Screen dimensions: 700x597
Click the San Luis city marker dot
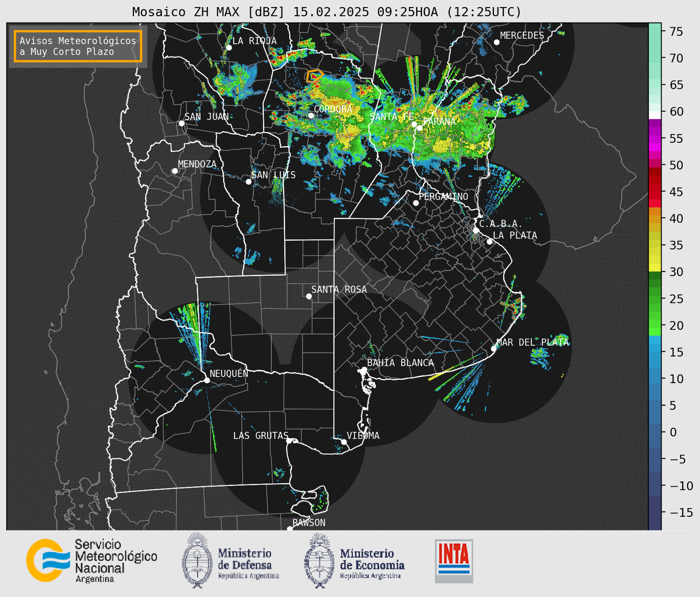[249, 182]
